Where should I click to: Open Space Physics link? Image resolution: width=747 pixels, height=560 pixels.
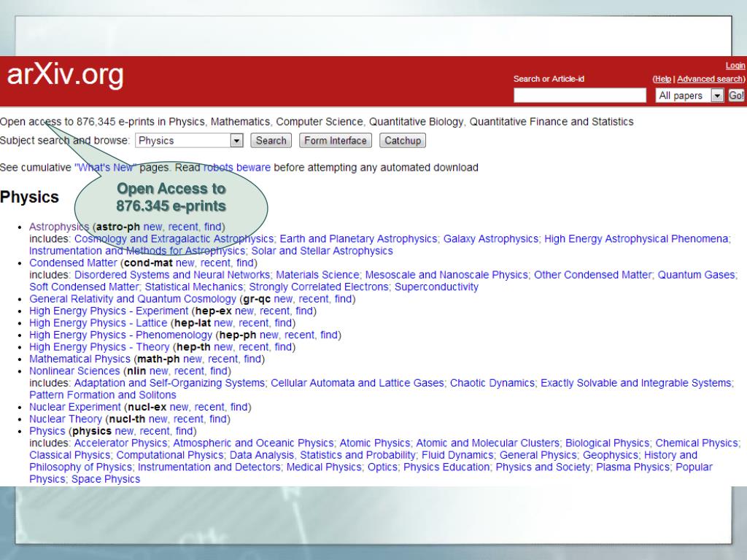click(x=106, y=479)
